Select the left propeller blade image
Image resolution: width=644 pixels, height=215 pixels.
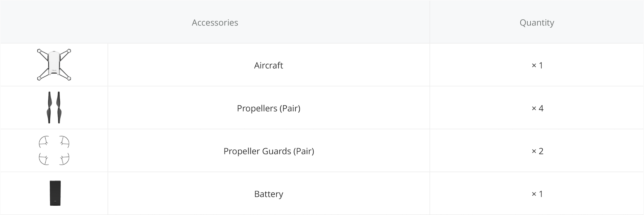(x=49, y=107)
